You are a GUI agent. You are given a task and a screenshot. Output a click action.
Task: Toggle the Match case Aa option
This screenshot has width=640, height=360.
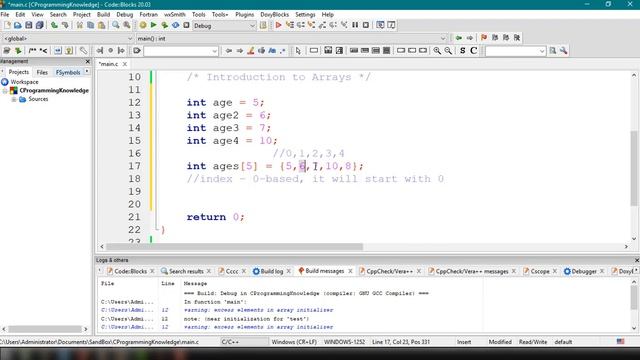pyautogui.click(x=272, y=51)
